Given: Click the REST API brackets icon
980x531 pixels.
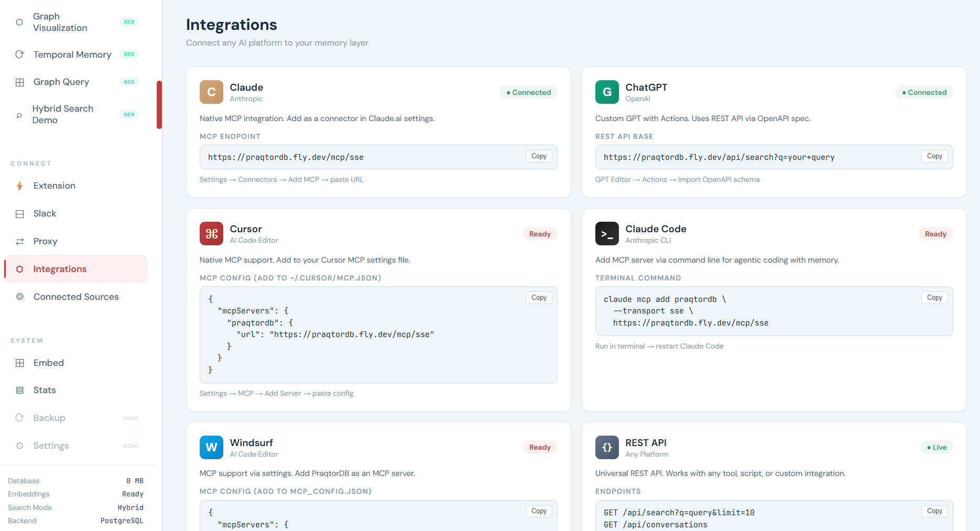Looking at the screenshot, I should (x=607, y=447).
